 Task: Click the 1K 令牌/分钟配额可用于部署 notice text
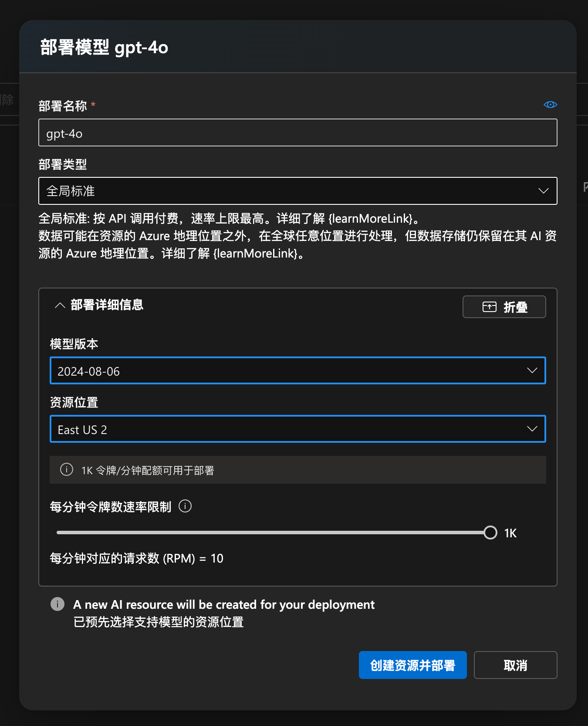[148, 471]
